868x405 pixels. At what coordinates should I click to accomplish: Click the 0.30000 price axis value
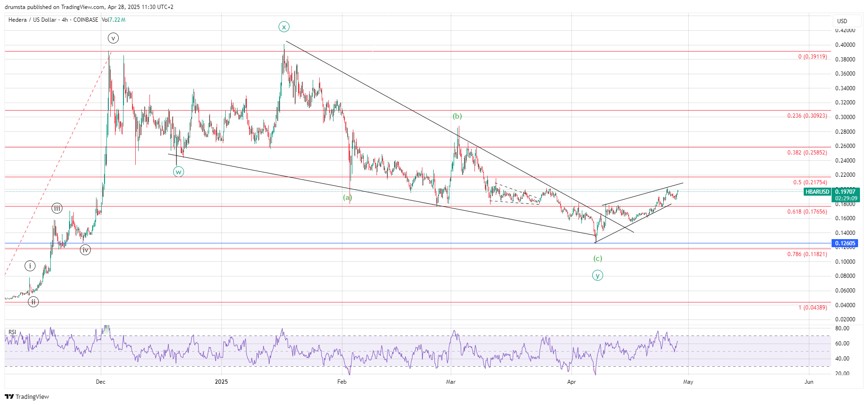[x=845, y=117]
